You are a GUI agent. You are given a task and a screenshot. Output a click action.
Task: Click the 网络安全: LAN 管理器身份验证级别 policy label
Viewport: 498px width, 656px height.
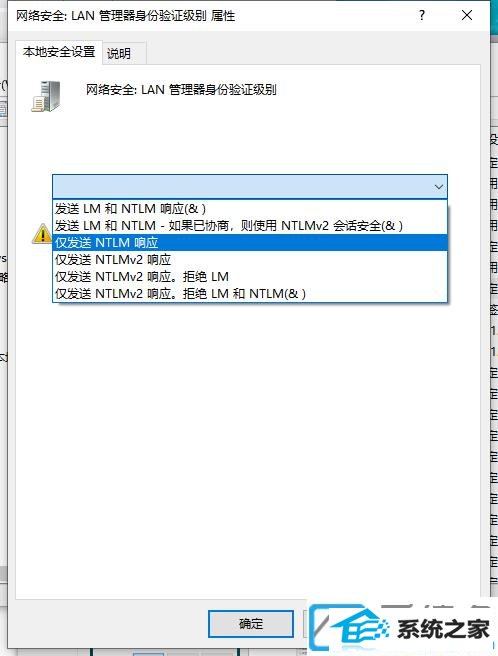tap(181, 90)
